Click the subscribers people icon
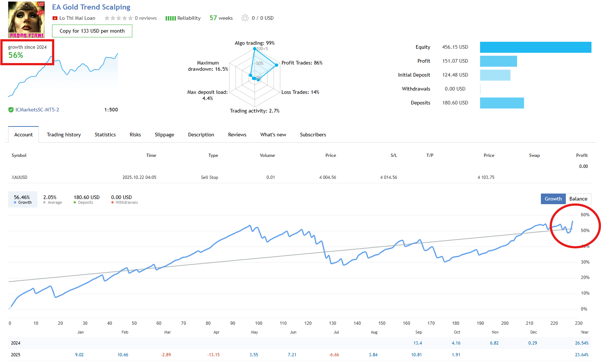The width and height of the screenshot is (601, 364). 245,18
